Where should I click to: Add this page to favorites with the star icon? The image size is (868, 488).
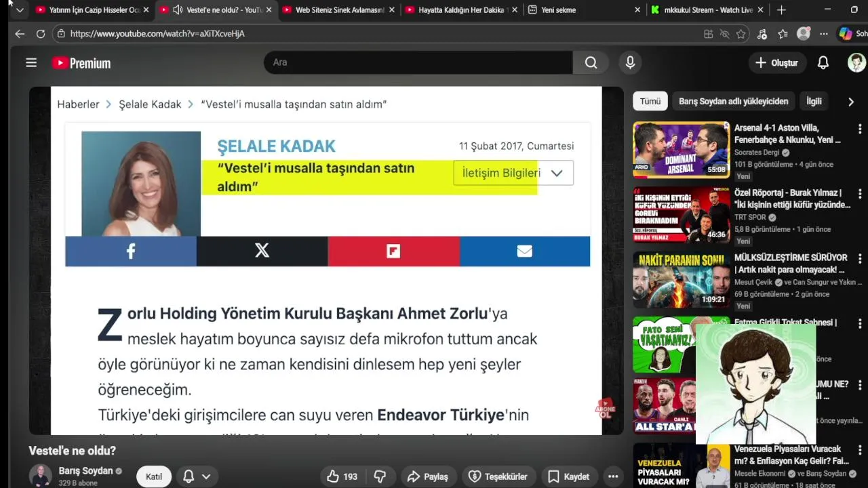tap(741, 33)
